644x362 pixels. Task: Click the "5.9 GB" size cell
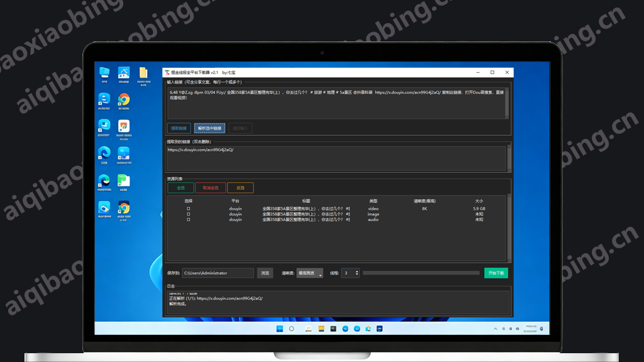point(479,209)
